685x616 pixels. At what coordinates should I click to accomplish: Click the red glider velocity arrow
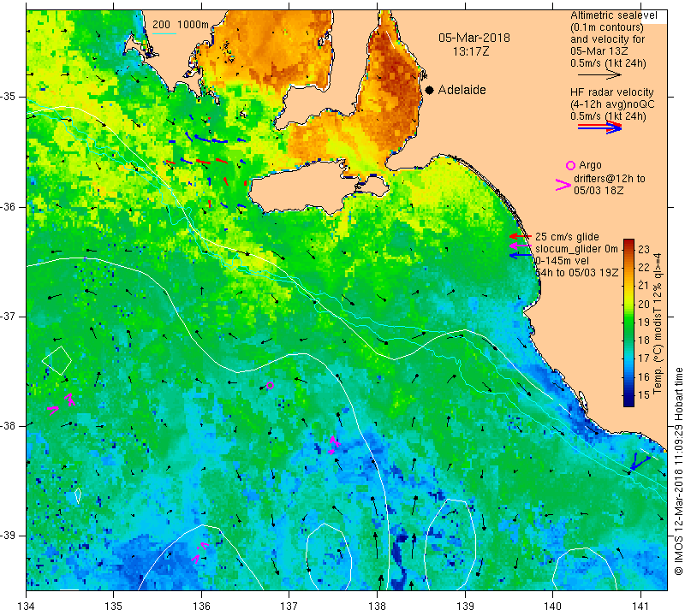(x=520, y=236)
